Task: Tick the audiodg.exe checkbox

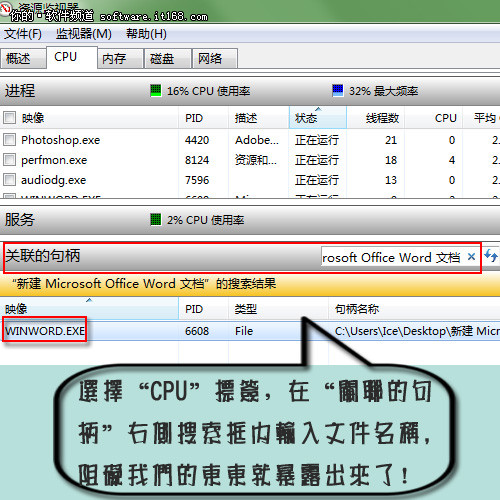Action: [9, 180]
